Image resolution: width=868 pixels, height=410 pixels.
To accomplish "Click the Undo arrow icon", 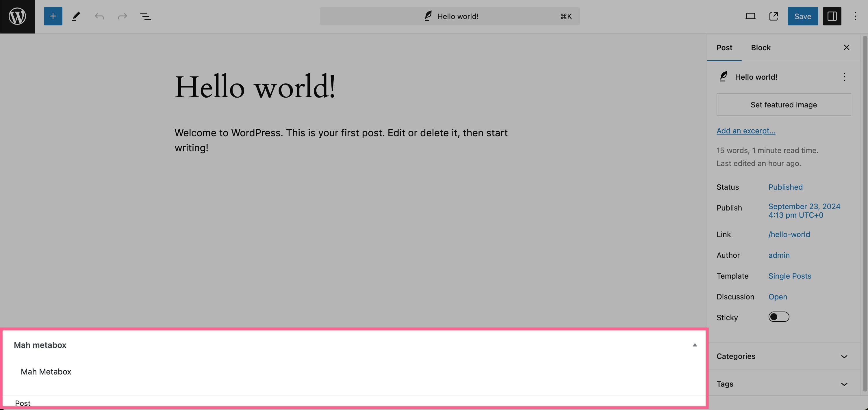I will (x=99, y=16).
